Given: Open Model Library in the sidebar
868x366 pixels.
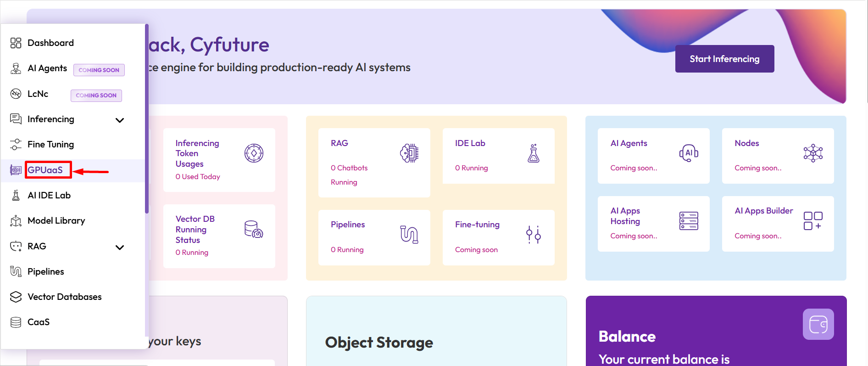Looking at the screenshot, I should pyautogui.click(x=56, y=220).
